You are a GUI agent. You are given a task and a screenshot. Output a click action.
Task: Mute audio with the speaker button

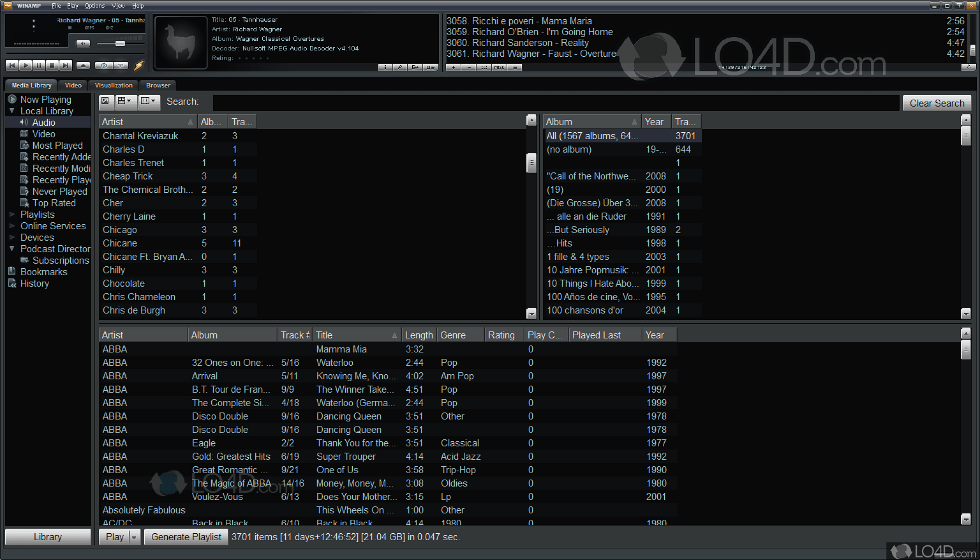click(x=84, y=43)
